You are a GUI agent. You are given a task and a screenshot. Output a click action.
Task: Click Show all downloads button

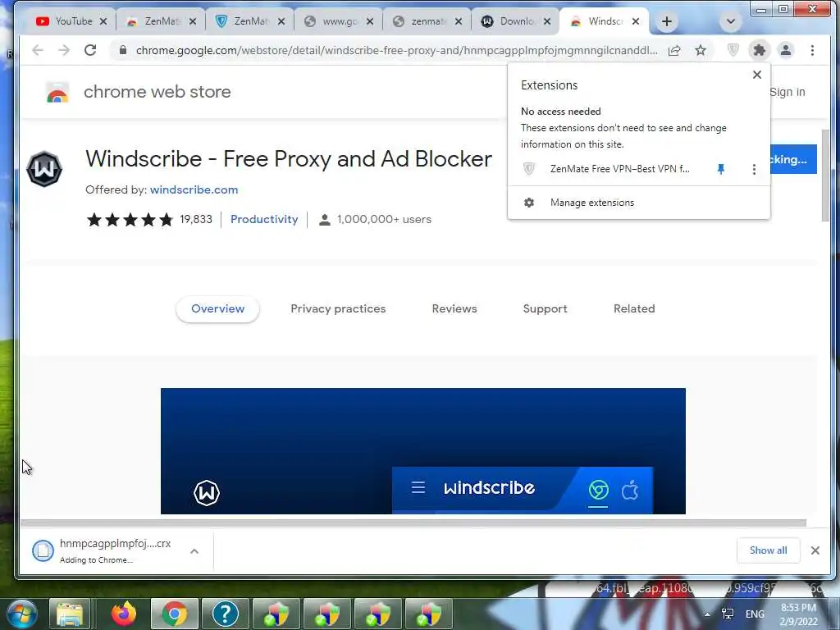pyautogui.click(x=768, y=550)
